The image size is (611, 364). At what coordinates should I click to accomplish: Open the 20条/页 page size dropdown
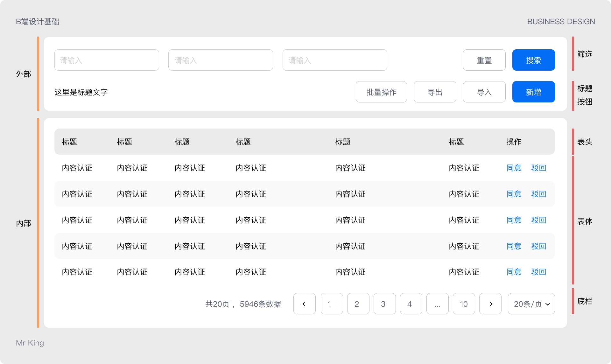click(531, 304)
